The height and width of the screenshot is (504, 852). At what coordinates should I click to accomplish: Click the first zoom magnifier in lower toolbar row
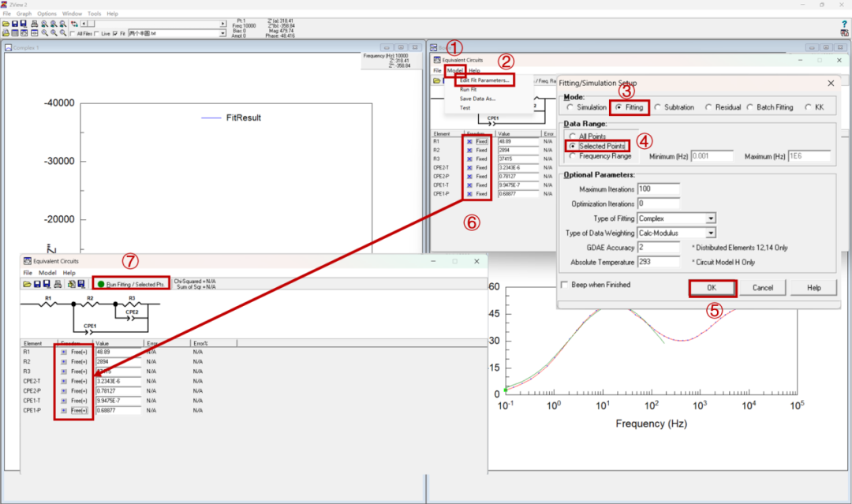pyautogui.click(x=44, y=33)
